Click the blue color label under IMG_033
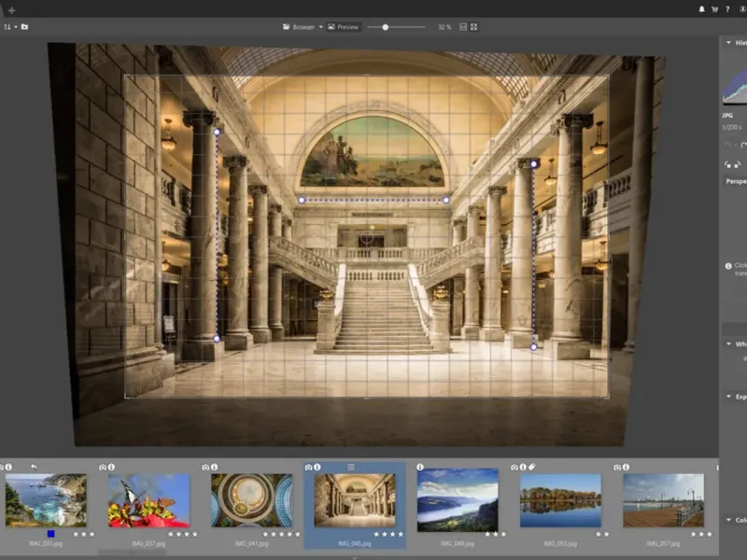This screenshot has width=747, height=560. pyautogui.click(x=51, y=534)
